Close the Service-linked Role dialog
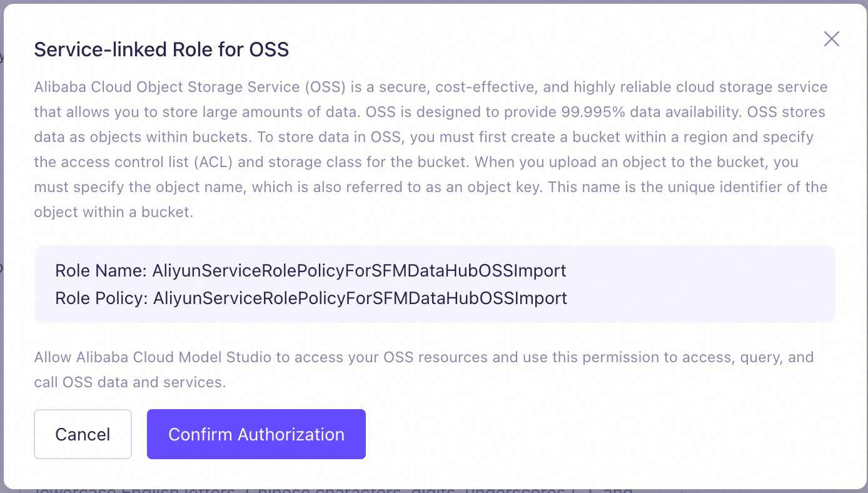This screenshot has width=868, height=493. (x=831, y=39)
